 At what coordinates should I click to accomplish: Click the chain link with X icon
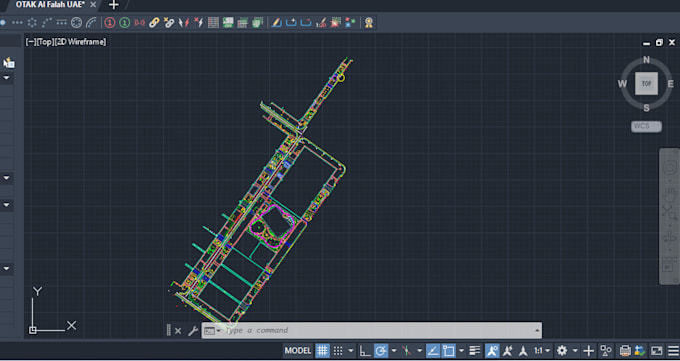169,22
